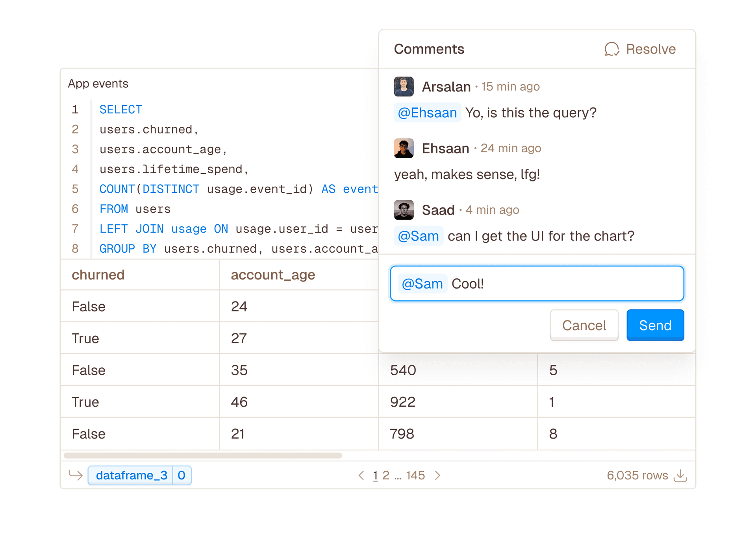Go to the next results page chevron
The height and width of the screenshot is (557, 756).
tap(438, 476)
